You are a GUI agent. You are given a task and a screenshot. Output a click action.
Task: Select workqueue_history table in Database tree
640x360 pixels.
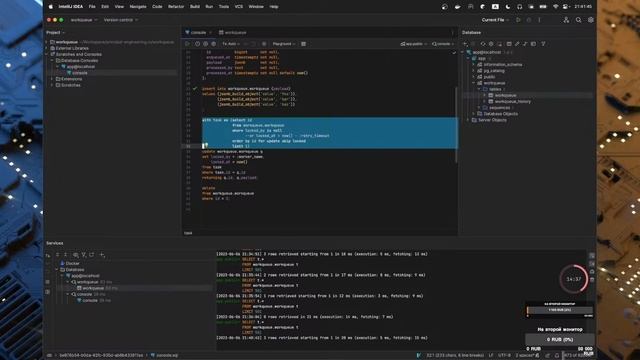(513, 102)
